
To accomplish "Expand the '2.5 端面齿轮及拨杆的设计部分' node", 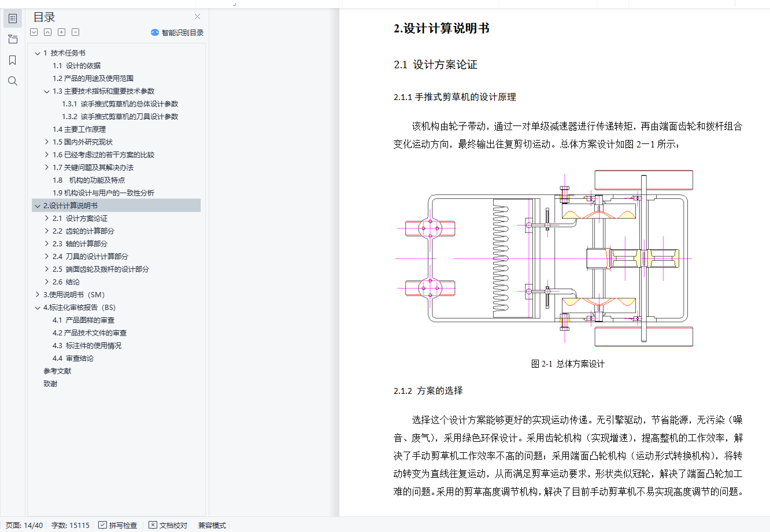I will pos(47,269).
